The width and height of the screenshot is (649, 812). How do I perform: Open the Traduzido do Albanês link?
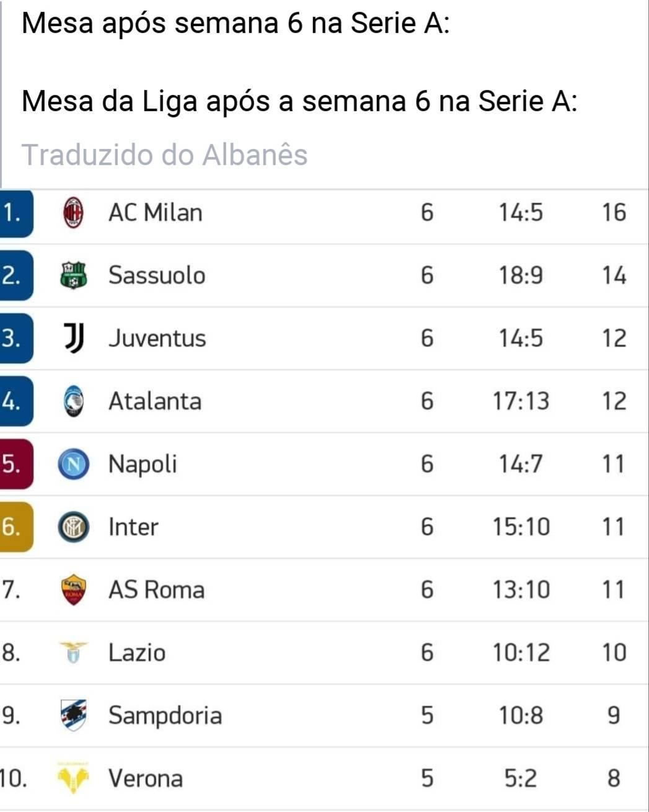164,155
